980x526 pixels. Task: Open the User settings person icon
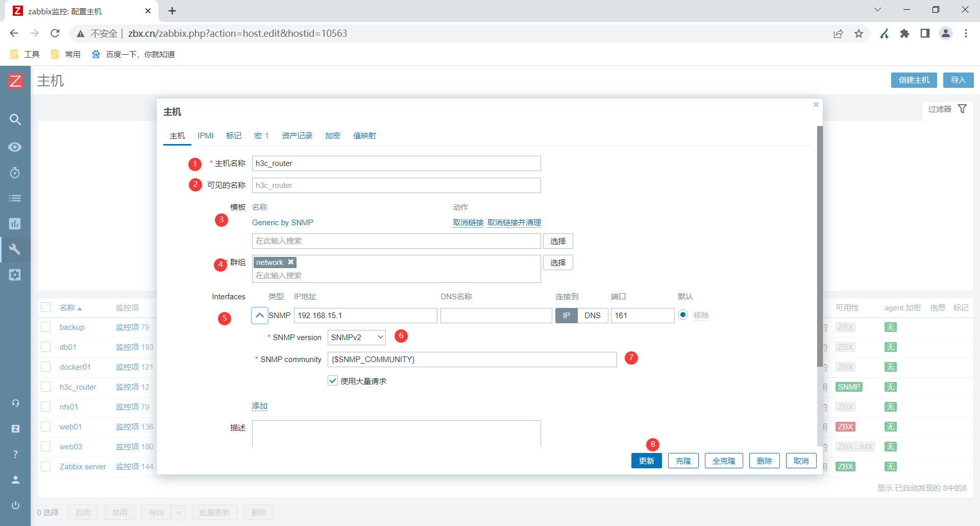(15, 480)
